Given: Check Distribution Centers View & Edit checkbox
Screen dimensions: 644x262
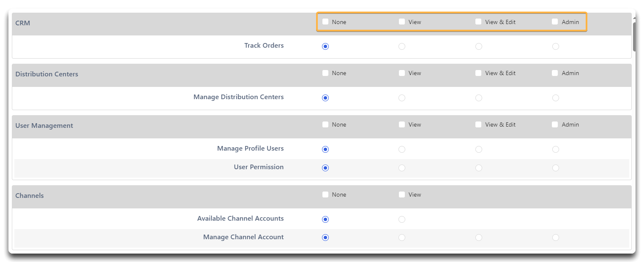Looking at the screenshot, I should click(x=478, y=73).
